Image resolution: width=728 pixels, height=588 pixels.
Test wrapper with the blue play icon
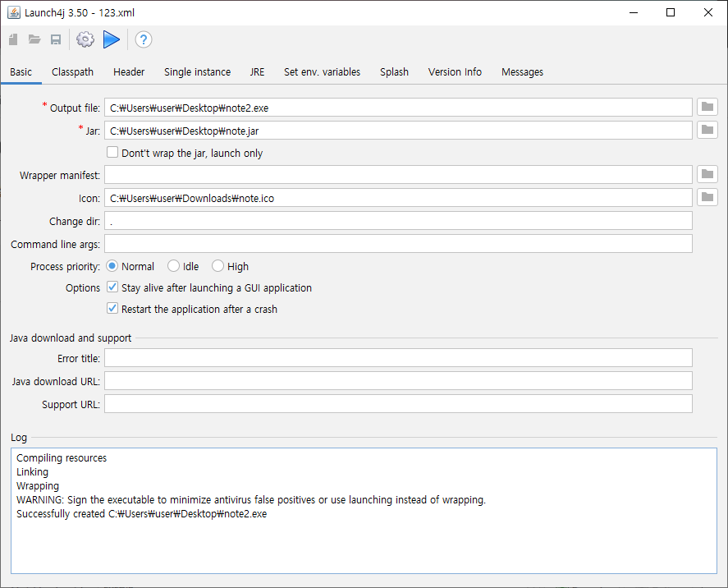click(112, 39)
